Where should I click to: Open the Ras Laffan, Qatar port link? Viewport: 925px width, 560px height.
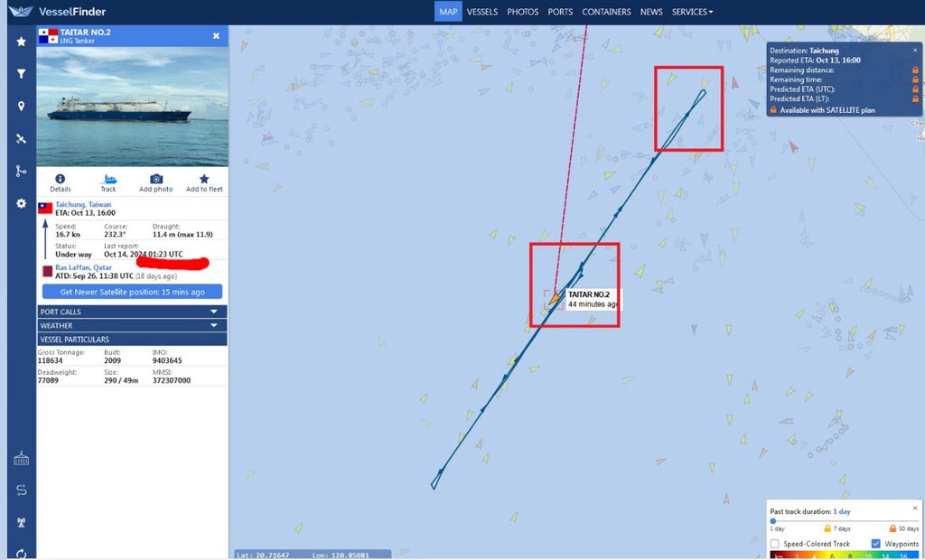pyautogui.click(x=84, y=267)
